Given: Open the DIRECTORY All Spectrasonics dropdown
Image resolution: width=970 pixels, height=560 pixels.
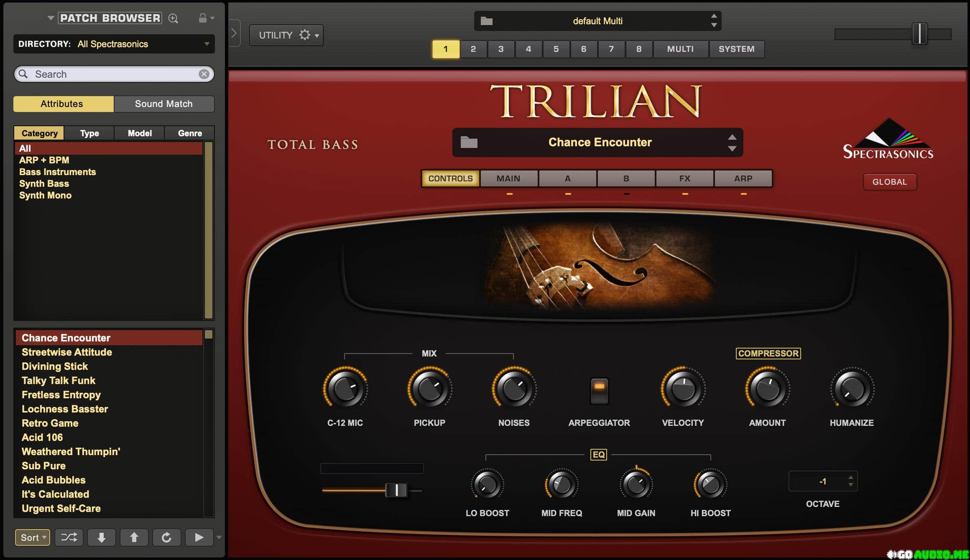Looking at the screenshot, I should point(114,44).
